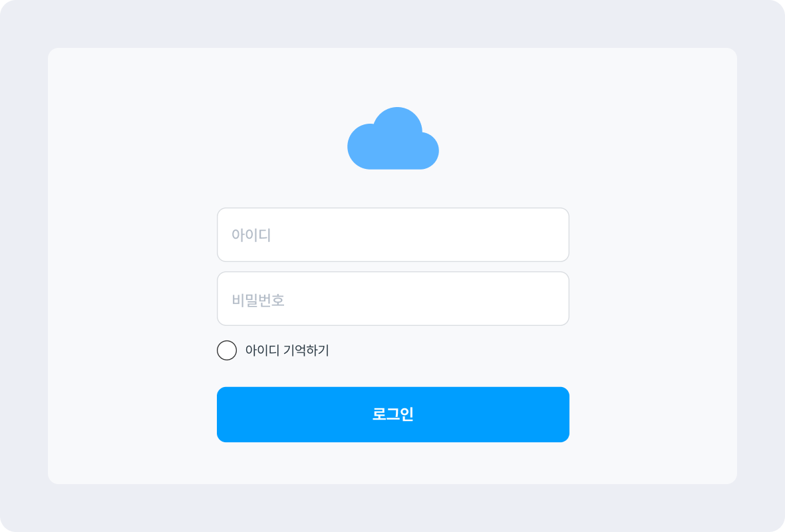Submit the form with 로그인
Screen dimensions: 785x532
pos(393,414)
